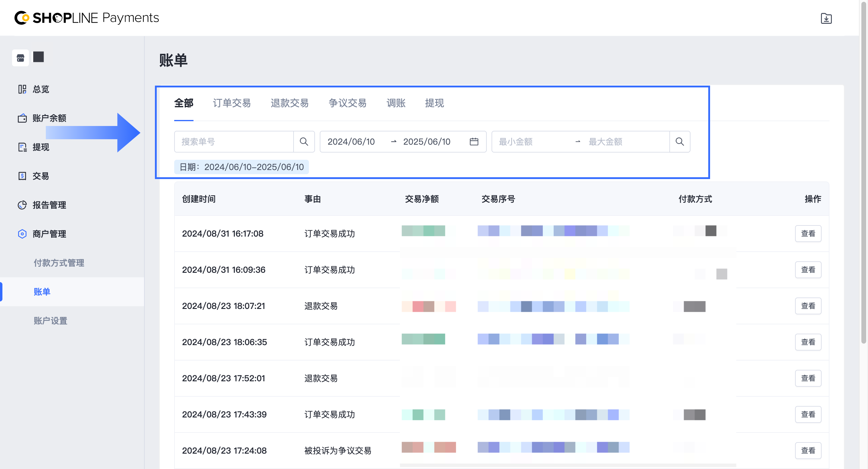Click the SHOPLINE Payments logo
This screenshot has width=868, height=469.
pyautogui.click(x=86, y=18)
